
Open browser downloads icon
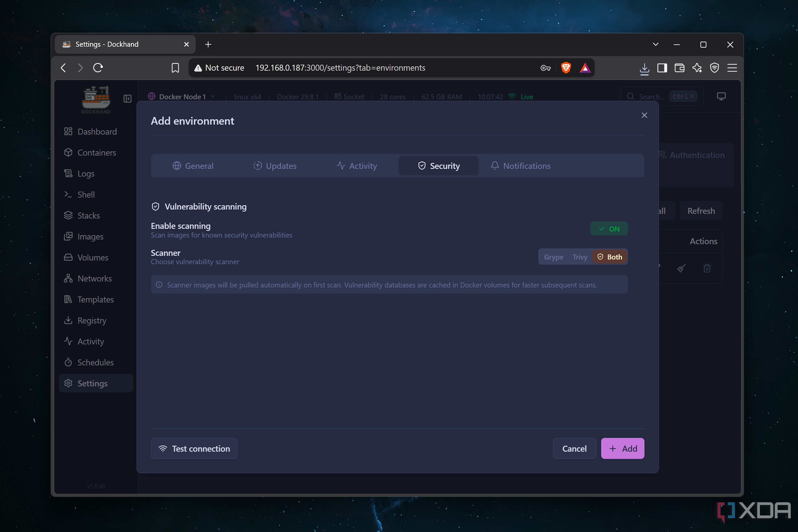644,69
